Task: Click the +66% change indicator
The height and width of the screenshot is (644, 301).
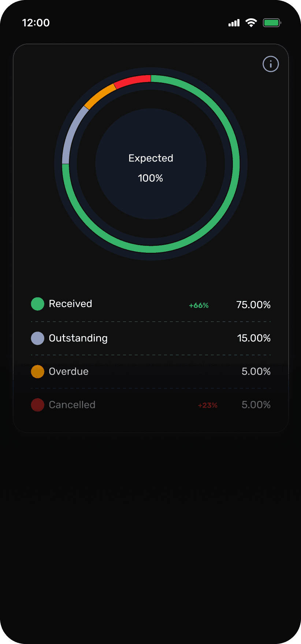Action: (198, 305)
